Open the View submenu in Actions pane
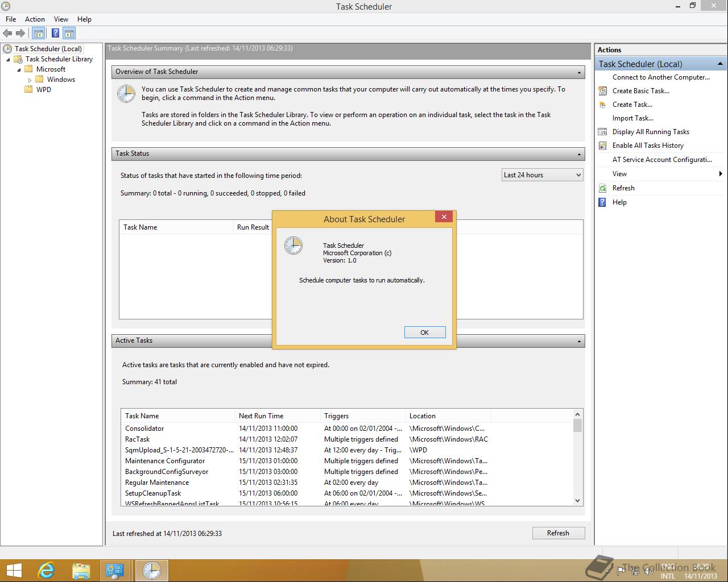This screenshot has height=582, width=728. point(660,174)
